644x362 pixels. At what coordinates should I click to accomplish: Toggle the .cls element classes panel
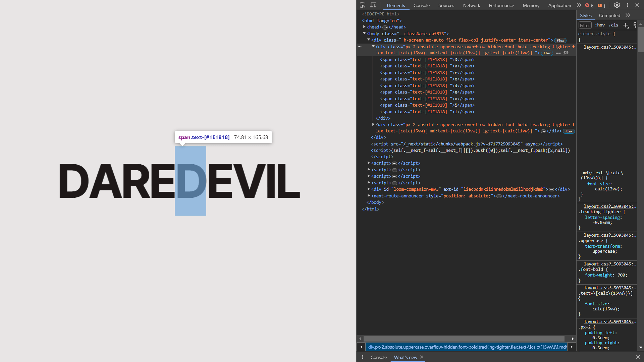pyautogui.click(x=614, y=25)
